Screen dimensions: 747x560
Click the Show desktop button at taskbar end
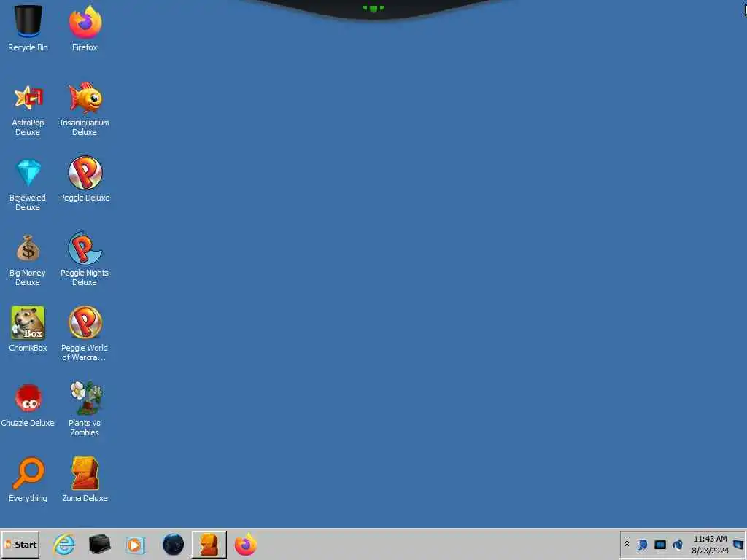(x=740, y=544)
